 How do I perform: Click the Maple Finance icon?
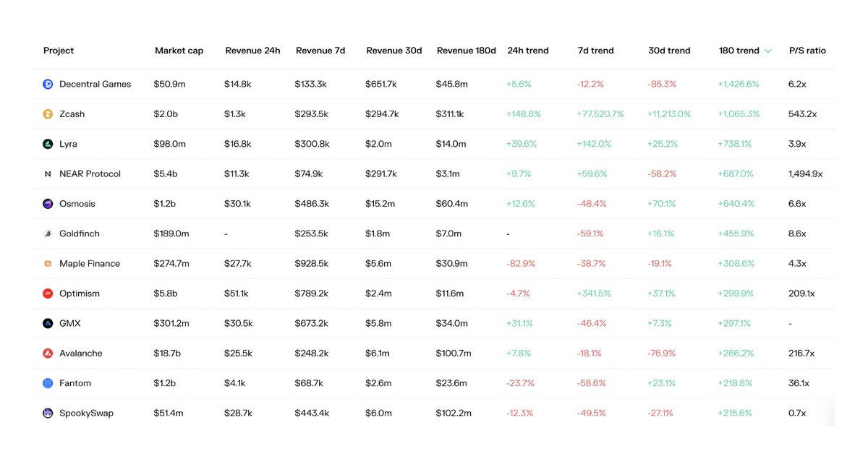point(48,264)
